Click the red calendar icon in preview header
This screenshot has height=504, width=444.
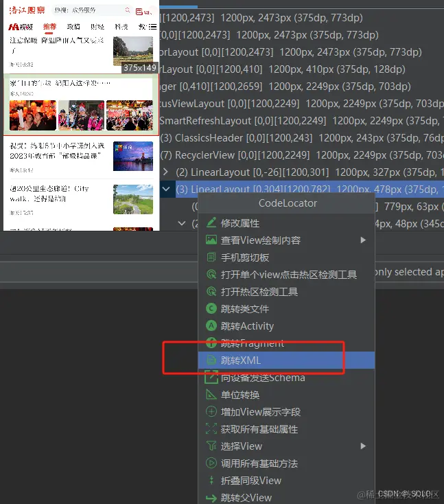click(139, 12)
